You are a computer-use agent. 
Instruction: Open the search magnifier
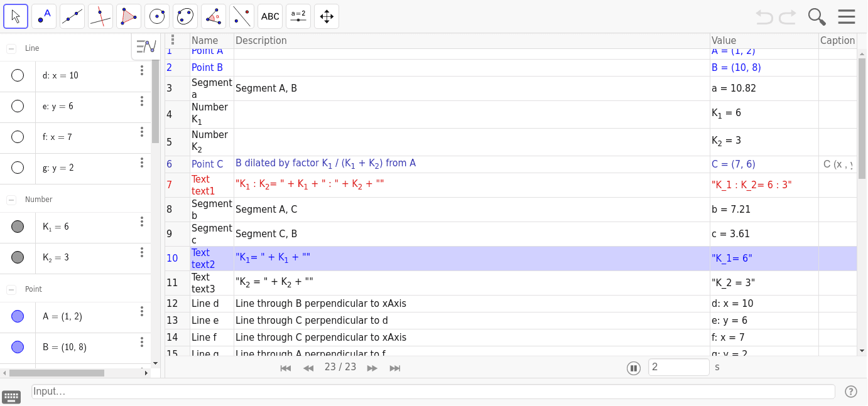pos(816,16)
